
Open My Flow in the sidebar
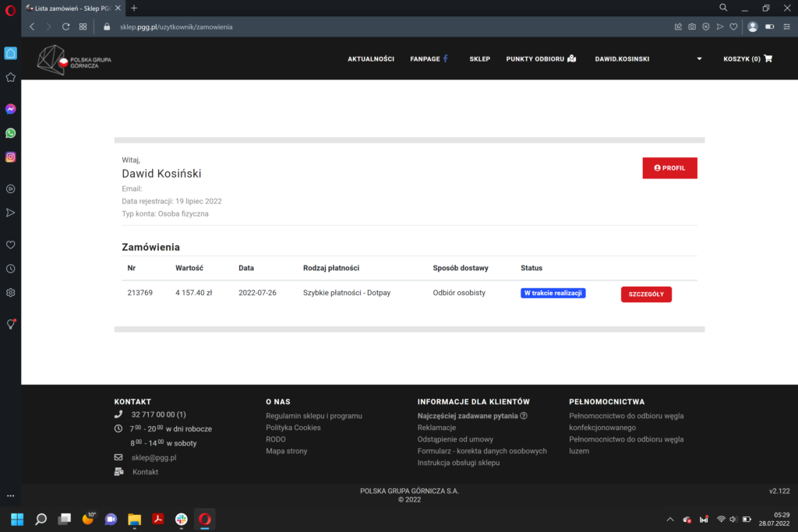[10, 213]
